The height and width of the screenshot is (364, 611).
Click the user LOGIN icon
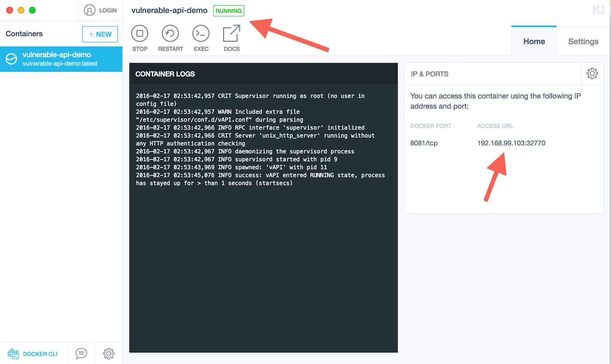[89, 10]
